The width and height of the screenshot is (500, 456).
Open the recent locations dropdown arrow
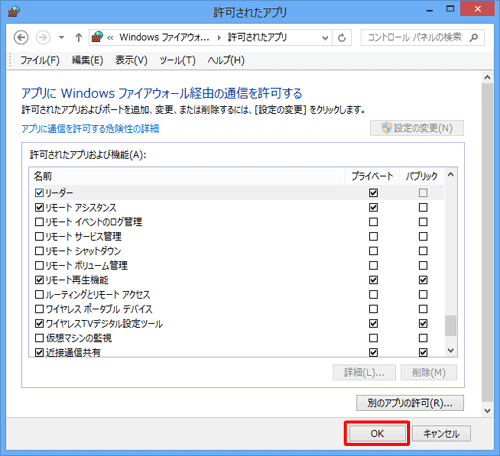pyautogui.click(x=61, y=37)
